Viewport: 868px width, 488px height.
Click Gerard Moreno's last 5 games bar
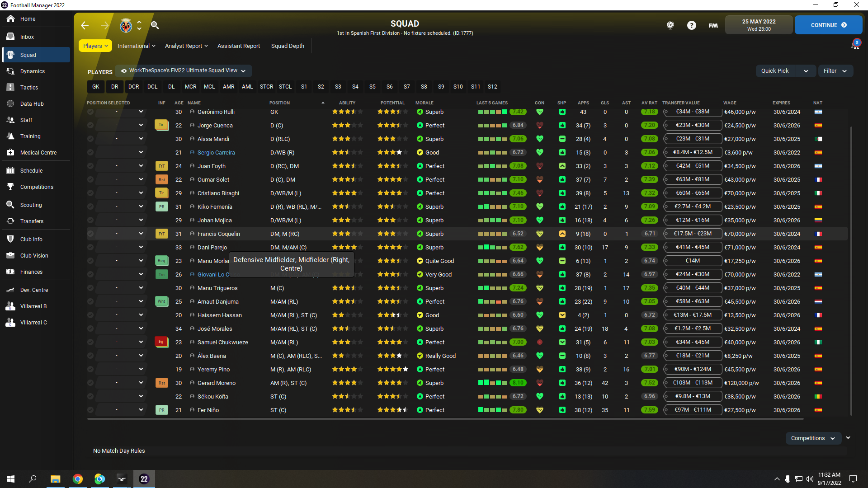pyautogui.click(x=492, y=383)
